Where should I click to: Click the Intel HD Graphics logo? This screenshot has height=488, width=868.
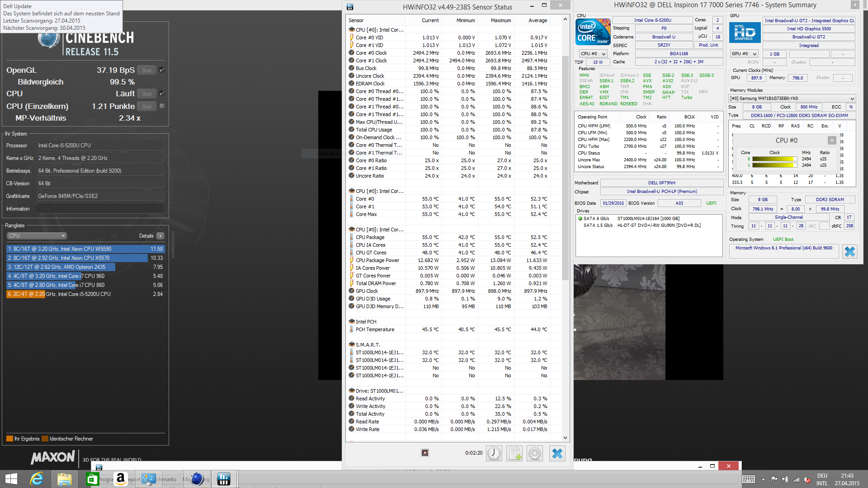[745, 33]
